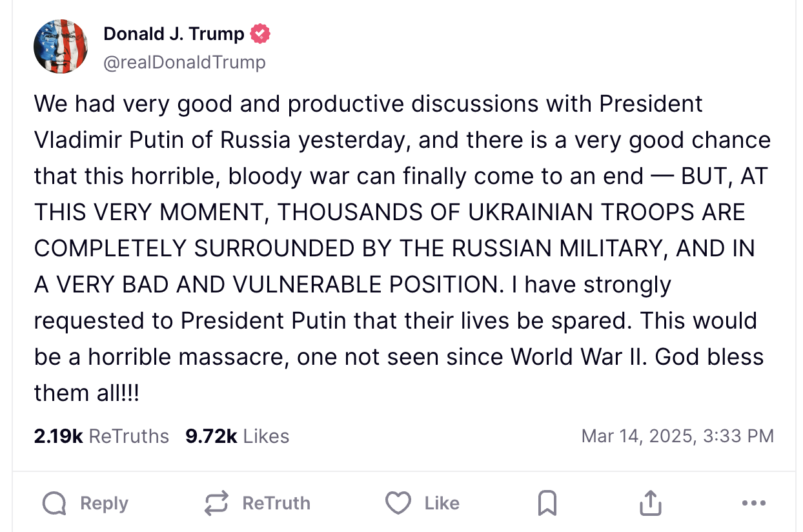Click the "Like" text label
This screenshot has height=532, width=803.
442,504
